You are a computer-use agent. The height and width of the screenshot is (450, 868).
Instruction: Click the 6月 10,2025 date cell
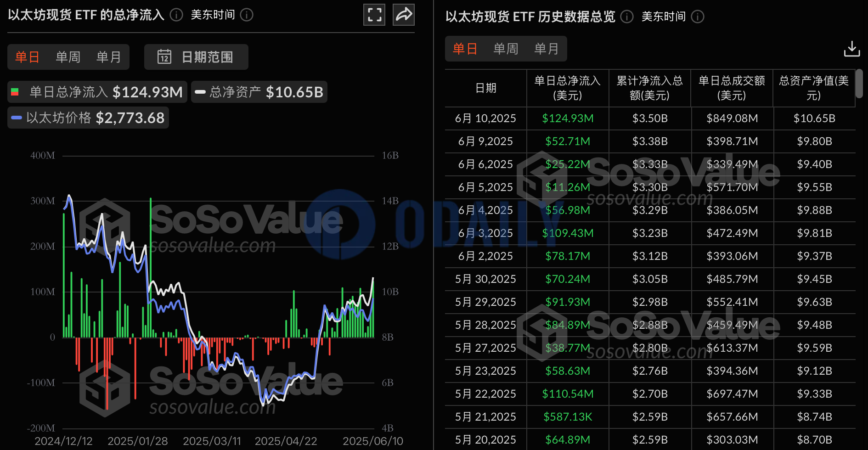point(485,118)
